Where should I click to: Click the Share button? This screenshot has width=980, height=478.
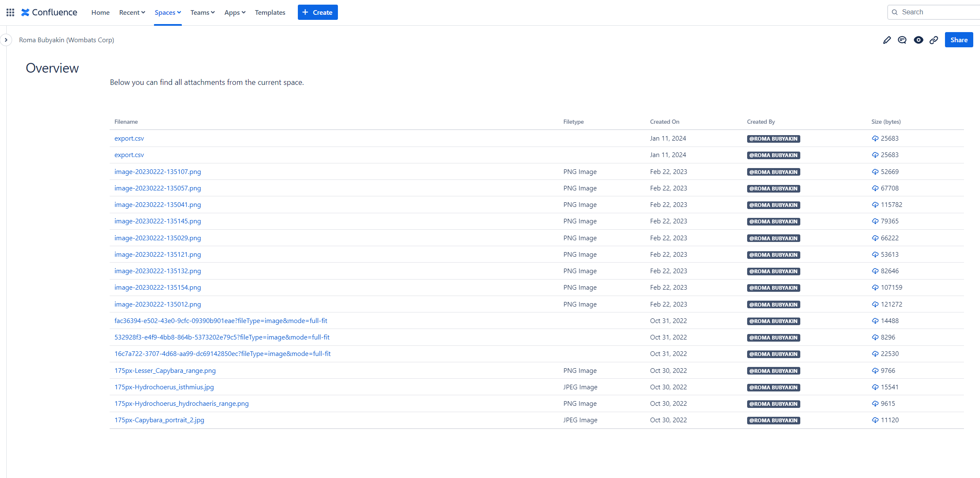(x=958, y=40)
